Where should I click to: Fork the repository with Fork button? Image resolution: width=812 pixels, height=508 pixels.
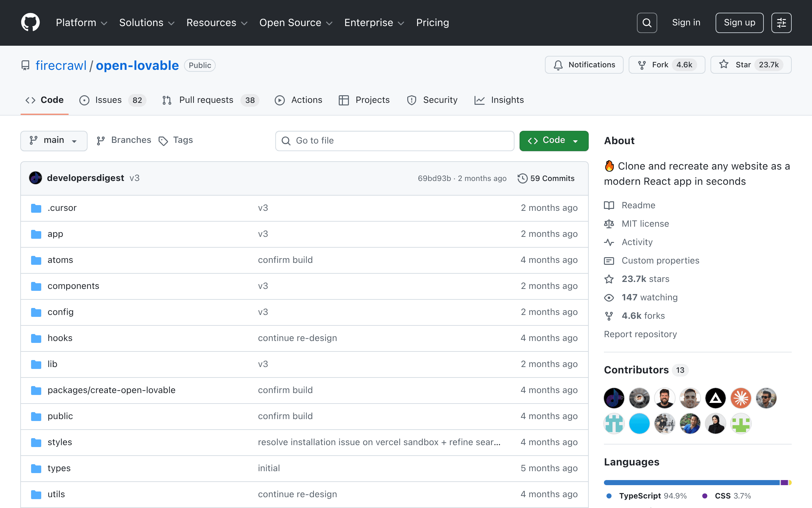(667, 65)
